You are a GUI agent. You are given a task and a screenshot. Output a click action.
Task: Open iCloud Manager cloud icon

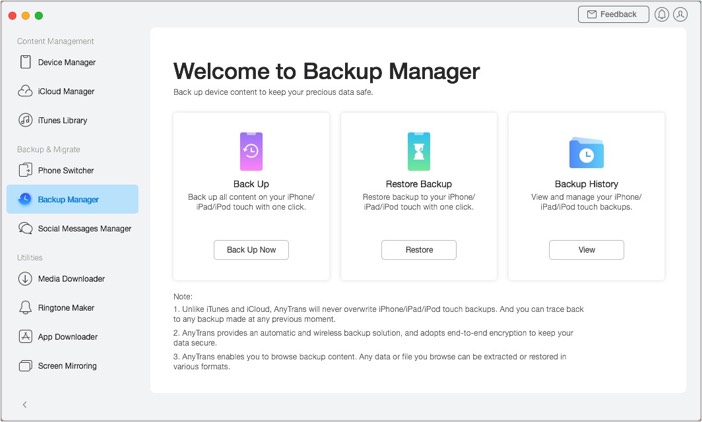pos(25,91)
